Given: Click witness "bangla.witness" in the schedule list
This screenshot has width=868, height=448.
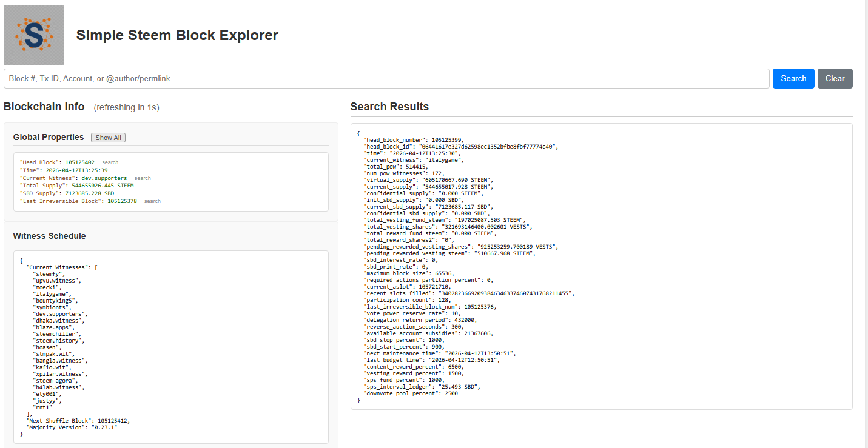Looking at the screenshot, I should (x=60, y=361).
